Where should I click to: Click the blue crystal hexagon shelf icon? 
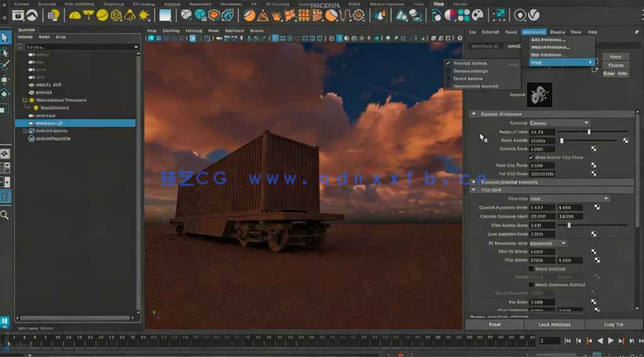pos(227,15)
